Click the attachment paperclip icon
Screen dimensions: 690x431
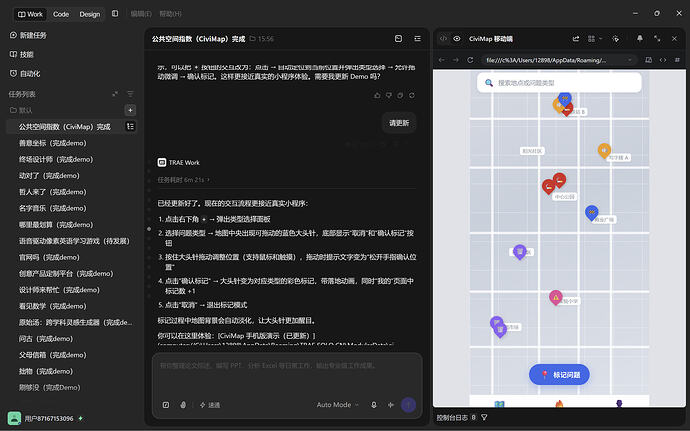(x=183, y=405)
